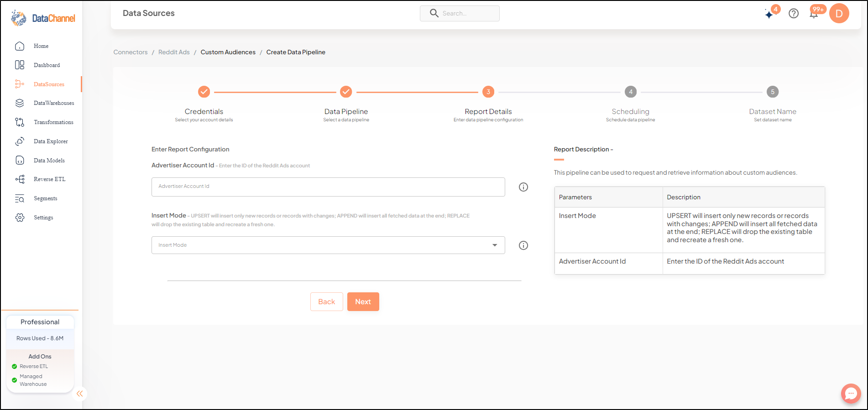Click the Professional plan label
The height and width of the screenshot is (410, 868).
click(40, 322)
